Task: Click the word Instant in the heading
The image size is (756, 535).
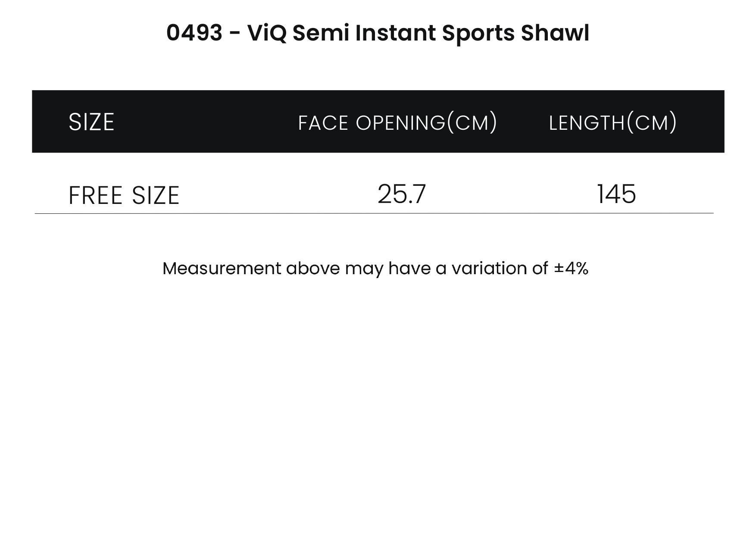Action: [x=396, y=33]
